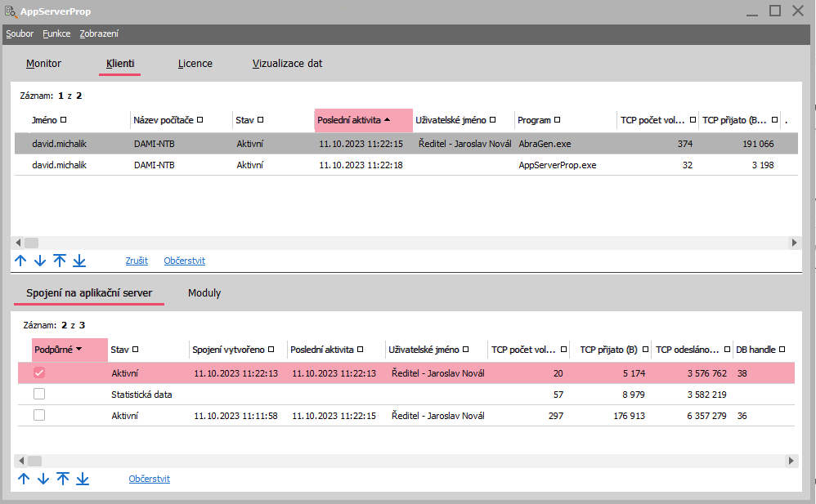Click clients list horizontal scrollbar thumb
The width and height of the screenshot is (816, 504).
point(31,243)
